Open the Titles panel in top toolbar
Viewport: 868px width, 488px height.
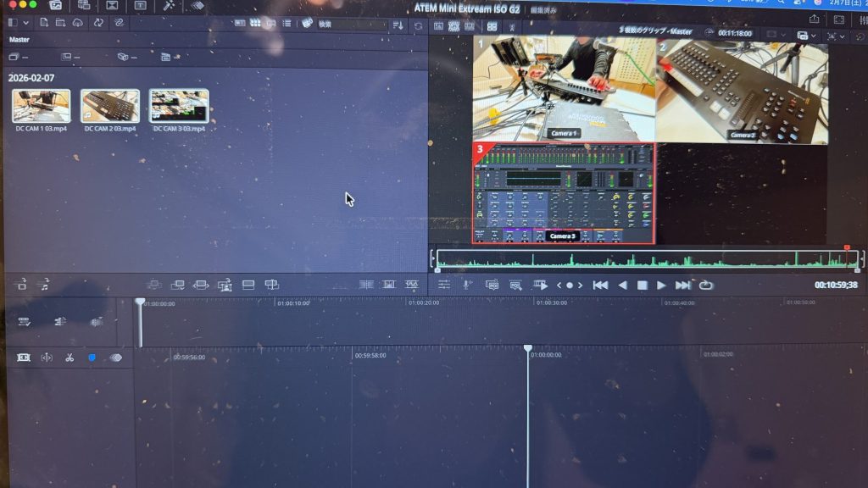click(x=140, y=5)
